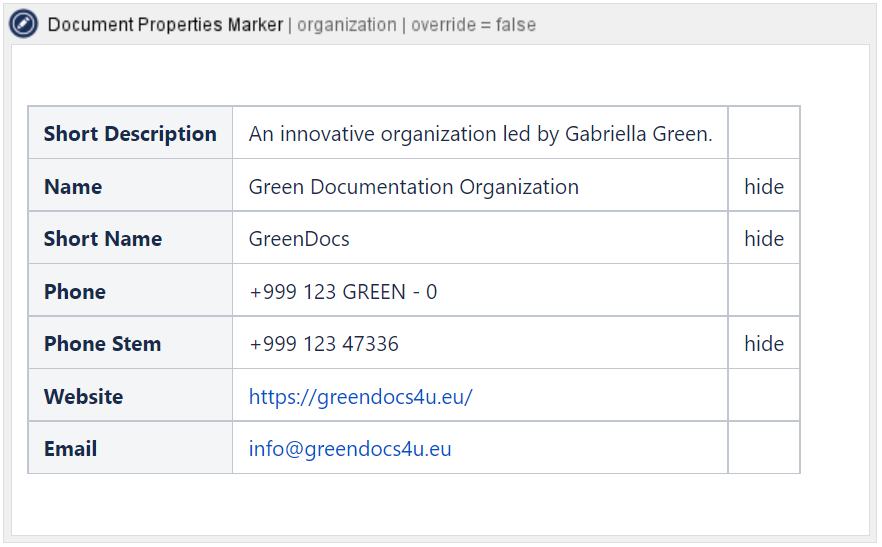Place cursor in the GreenDocs value cell
The height and width of the screenshot is (547, 882).
pos(299,239)
